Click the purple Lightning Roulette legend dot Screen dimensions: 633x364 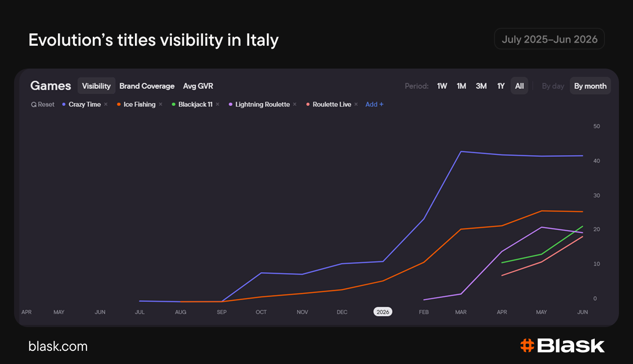[x=230, y=105]
